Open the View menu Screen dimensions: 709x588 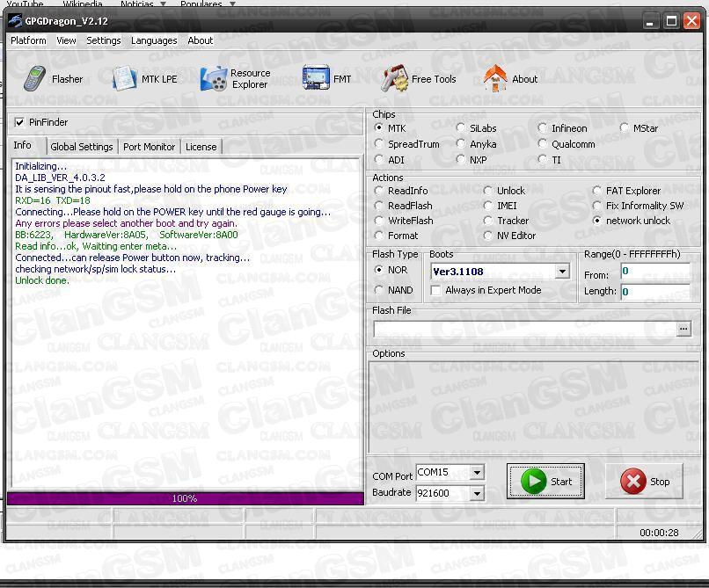66,40
